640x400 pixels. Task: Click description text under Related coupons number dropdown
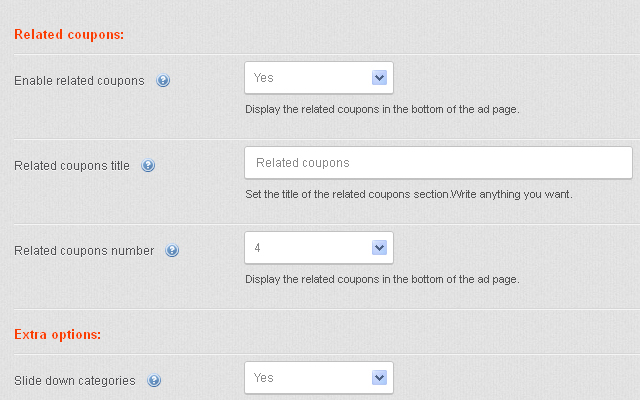[x=382, y=279]
